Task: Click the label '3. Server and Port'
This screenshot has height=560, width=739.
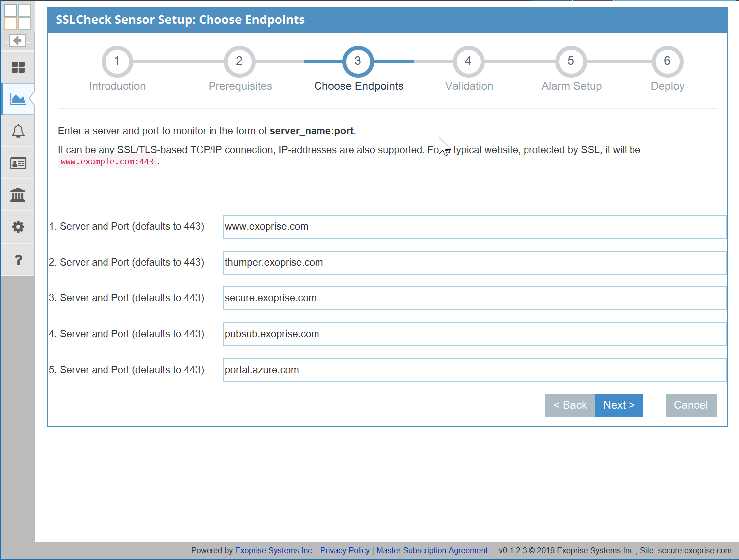Action: tap(126, 298)
